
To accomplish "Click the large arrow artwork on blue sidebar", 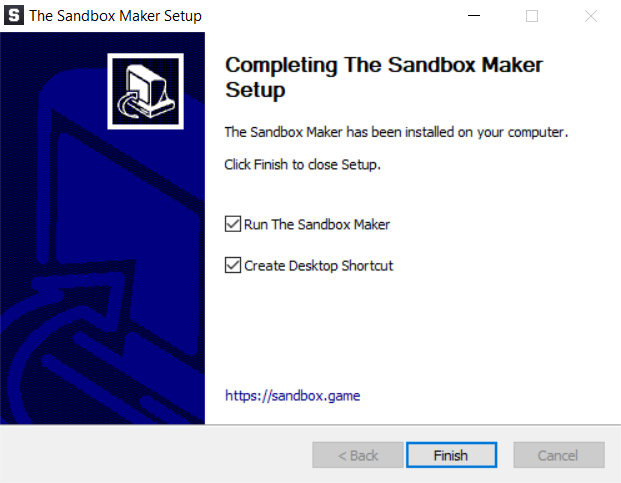I will tap(102, 257).
